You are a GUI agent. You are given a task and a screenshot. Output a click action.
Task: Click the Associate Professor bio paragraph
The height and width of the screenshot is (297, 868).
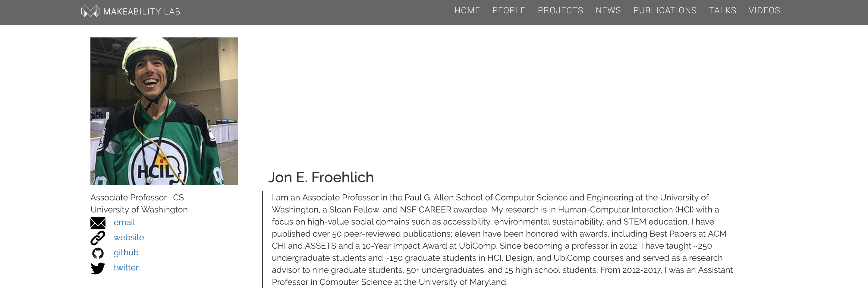pyautogui.click(x=502, y=240)
